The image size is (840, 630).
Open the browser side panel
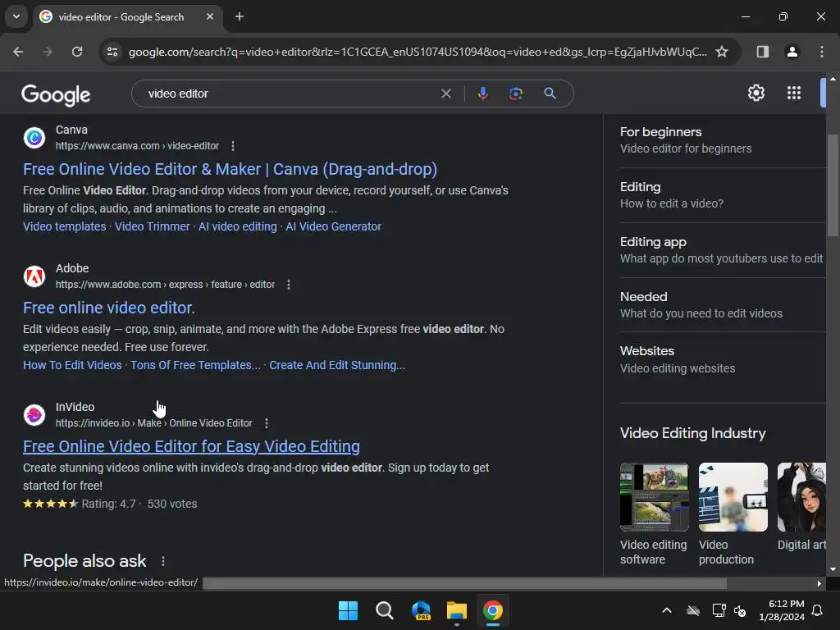pos(763,52)
